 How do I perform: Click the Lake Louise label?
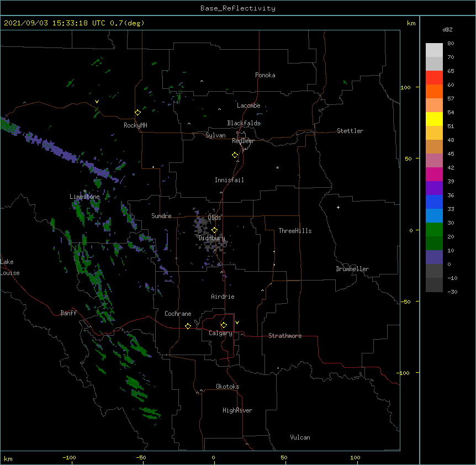click(10, 267)
